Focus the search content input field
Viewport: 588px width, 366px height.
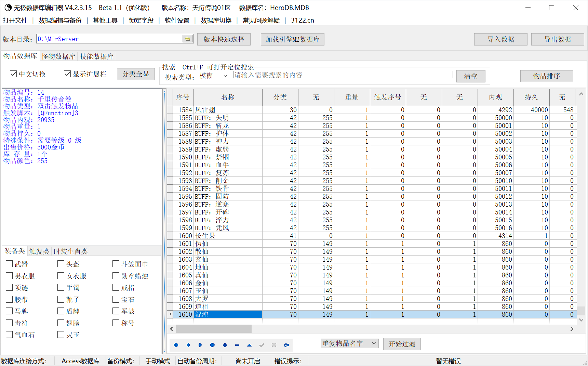tap(343, 75)
